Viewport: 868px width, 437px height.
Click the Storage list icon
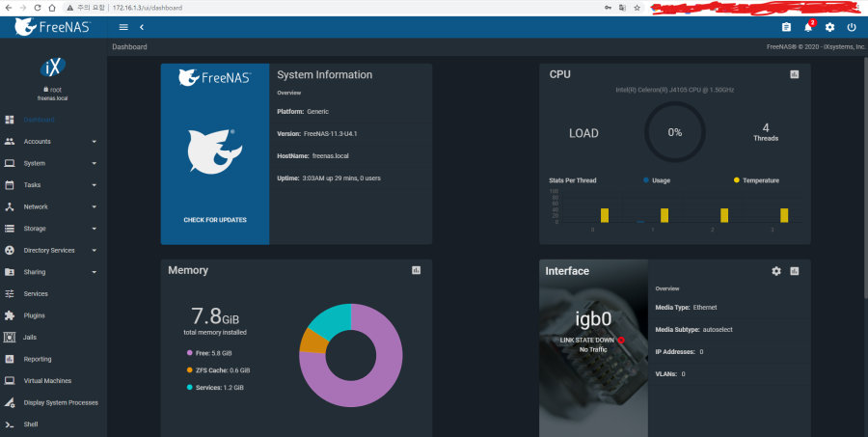[10, 229]
